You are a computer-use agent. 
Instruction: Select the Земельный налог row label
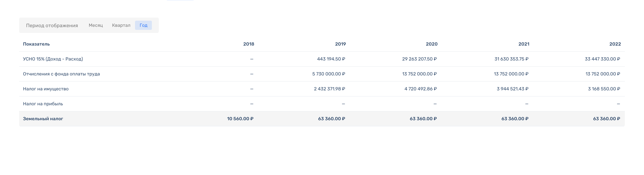click(43, 119)
